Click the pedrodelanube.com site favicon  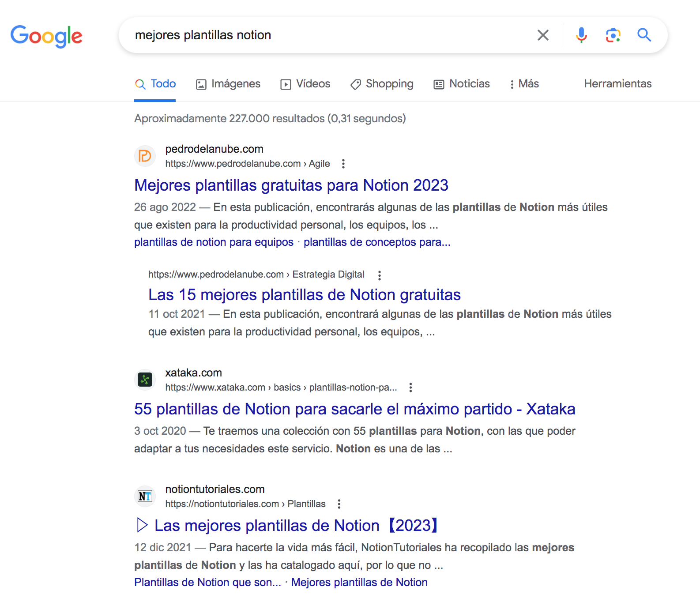pos(145,156)
